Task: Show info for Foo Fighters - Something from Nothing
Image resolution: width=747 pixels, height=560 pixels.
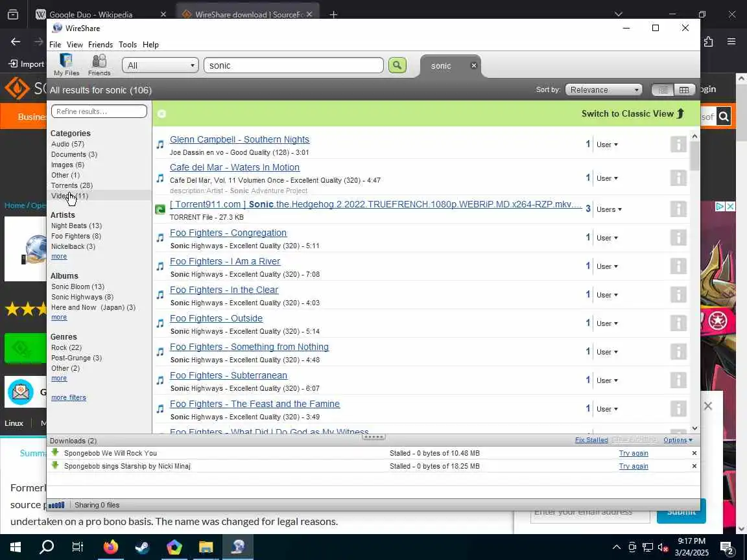Action: (678, 351)
